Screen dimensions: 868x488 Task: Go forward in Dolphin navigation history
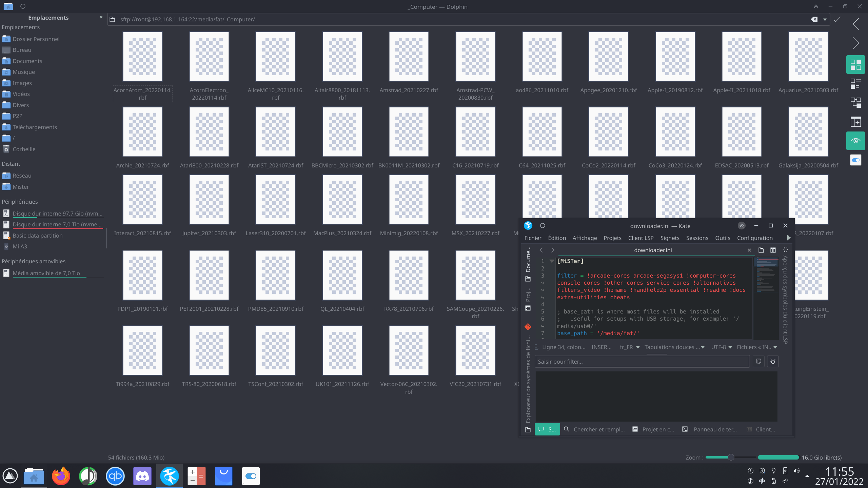tap(855, 43)
